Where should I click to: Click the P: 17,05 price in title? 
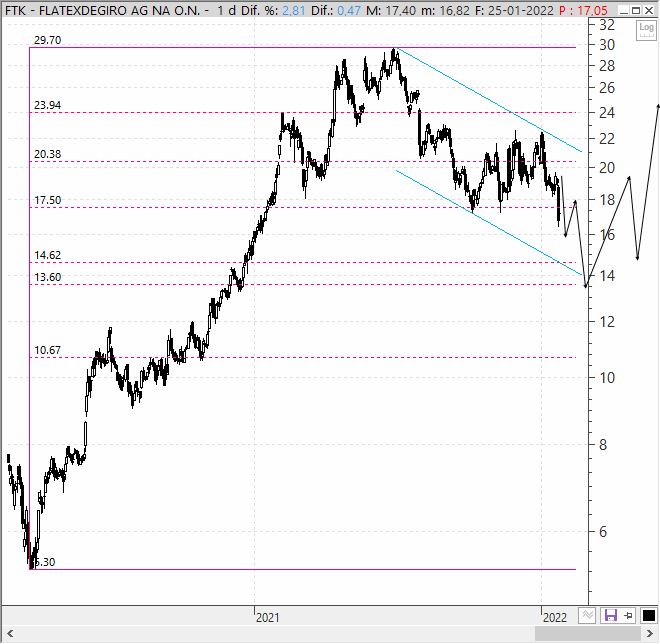coord(583,11)
